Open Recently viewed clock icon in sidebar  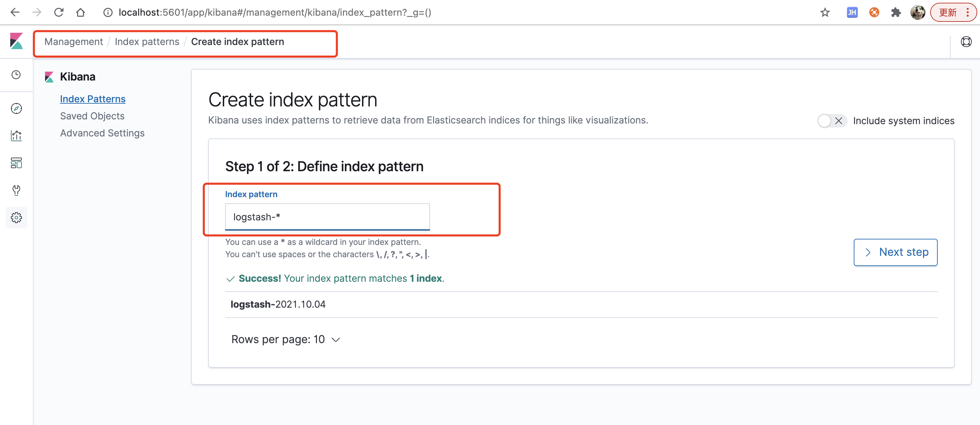coord(16,75)
